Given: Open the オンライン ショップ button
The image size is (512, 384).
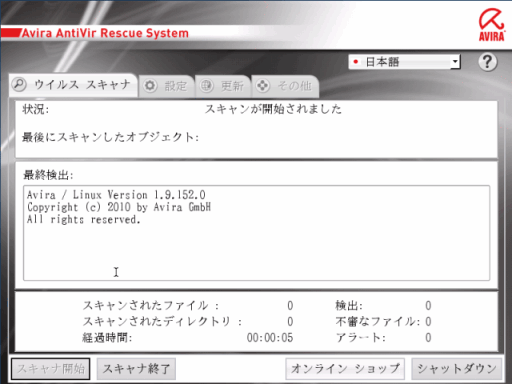Looking at the screenshot, I should tap(345, 369).
